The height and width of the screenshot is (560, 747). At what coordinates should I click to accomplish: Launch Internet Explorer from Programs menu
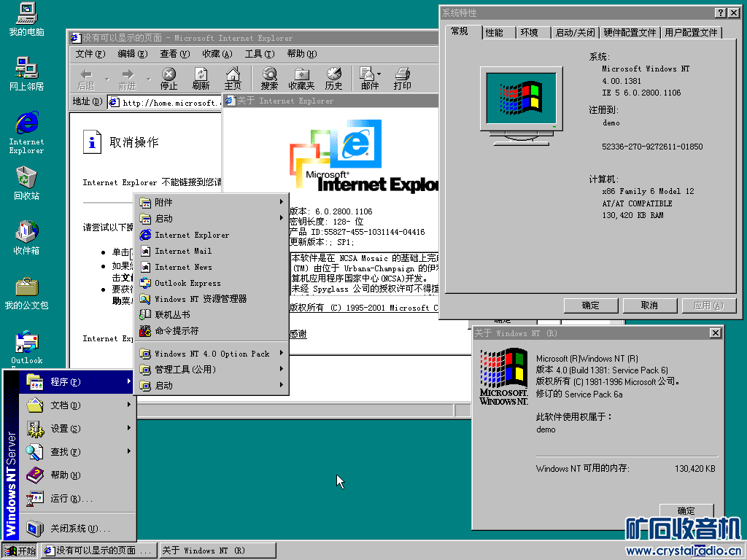(x=212, y=235)
